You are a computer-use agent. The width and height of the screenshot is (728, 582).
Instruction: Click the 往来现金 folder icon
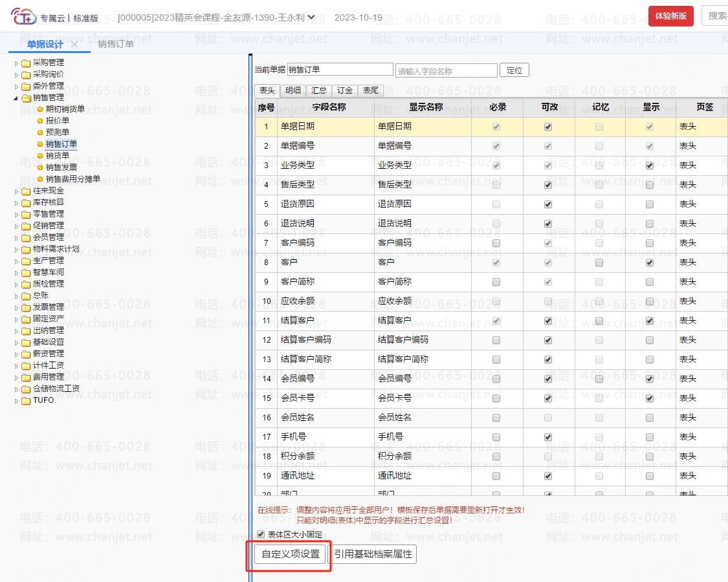click(26, 191)
